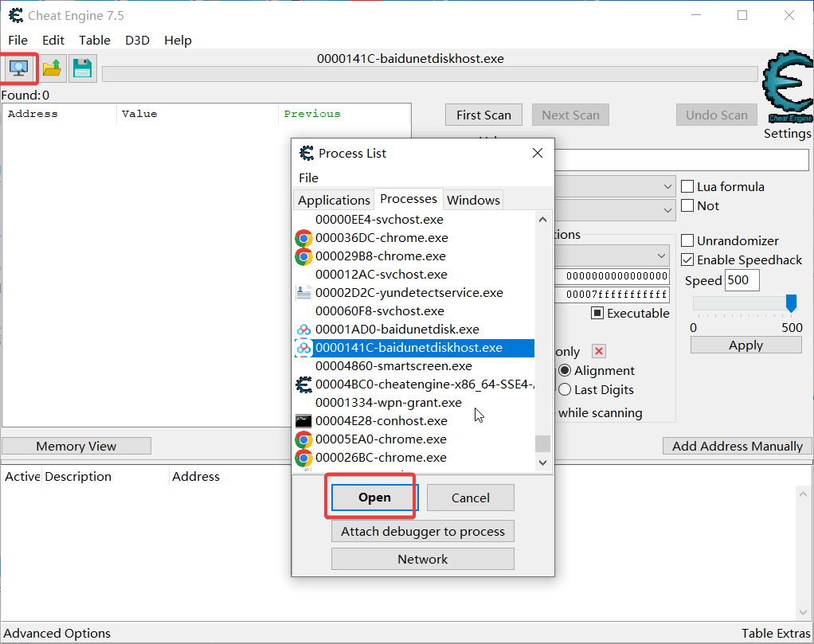
Task: Click the Speed input field
Action: 742,280
